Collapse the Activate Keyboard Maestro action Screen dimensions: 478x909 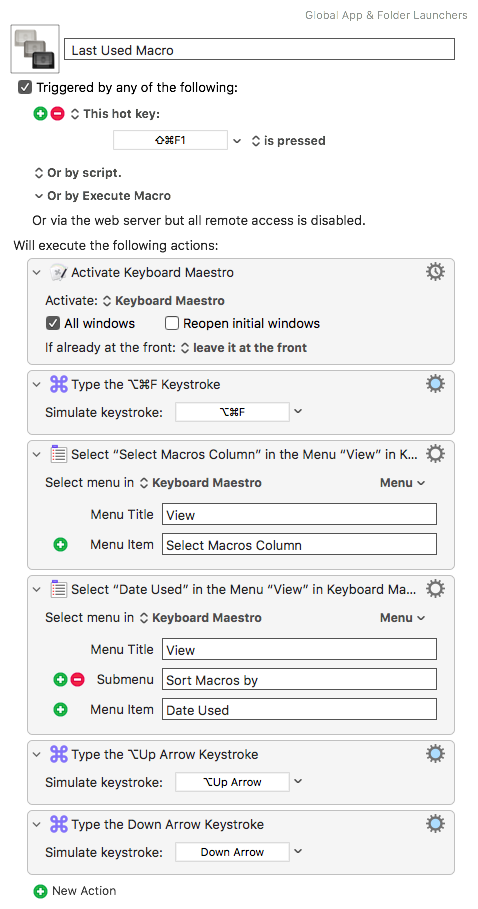click(37, 272)
